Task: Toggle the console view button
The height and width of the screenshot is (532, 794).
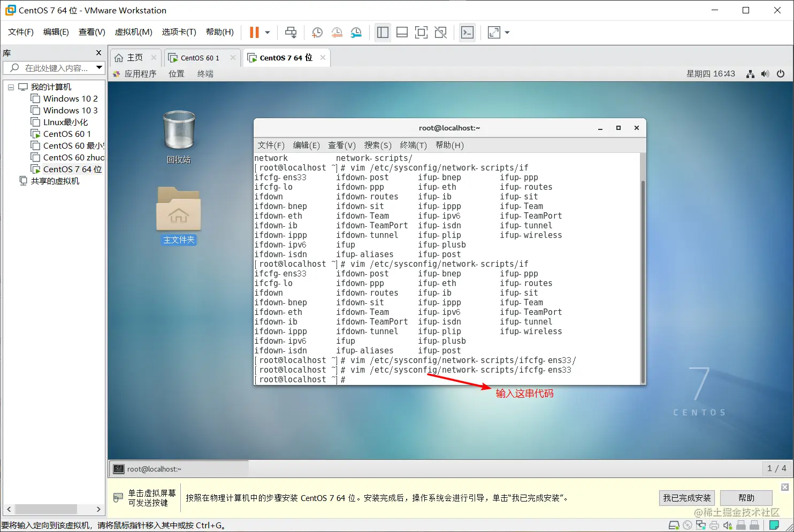Action: [x=467, y=33]
